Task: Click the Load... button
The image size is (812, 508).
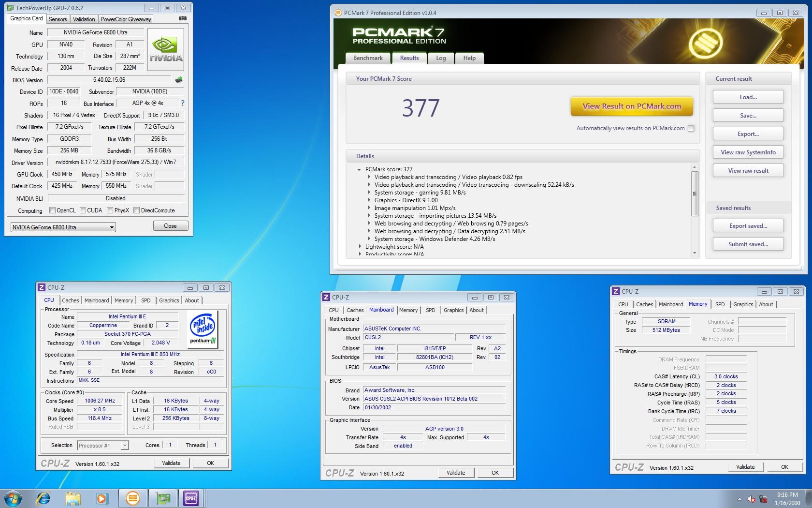Action: 748,97
